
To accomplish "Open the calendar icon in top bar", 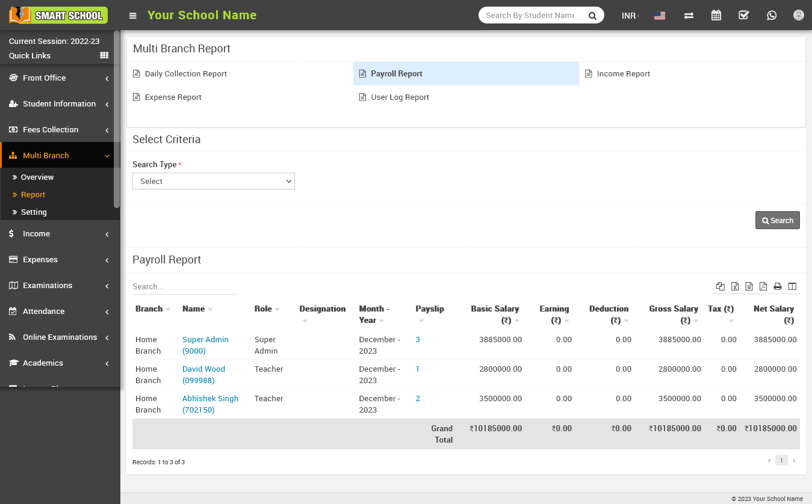I will [x=716, y=16].
